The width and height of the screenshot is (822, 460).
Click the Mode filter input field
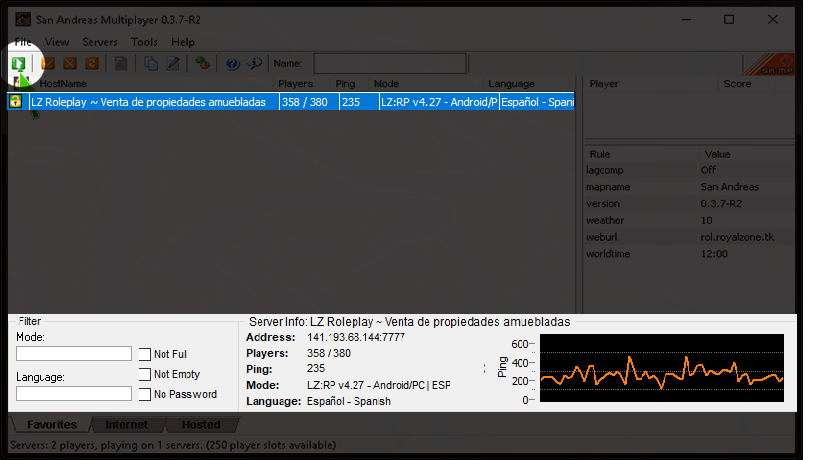[x=74, y=354]
